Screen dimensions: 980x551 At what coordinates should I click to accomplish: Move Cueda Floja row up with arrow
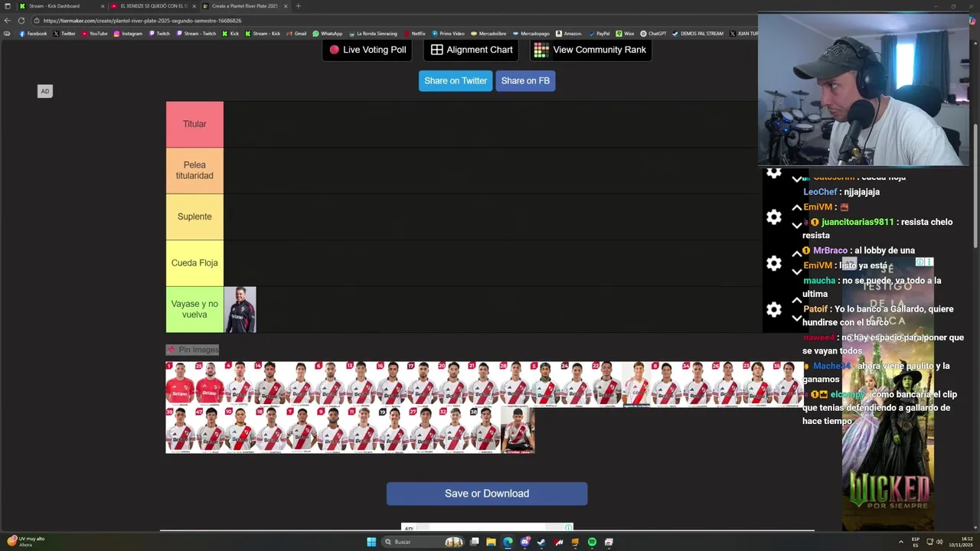(x=797, y=254)
